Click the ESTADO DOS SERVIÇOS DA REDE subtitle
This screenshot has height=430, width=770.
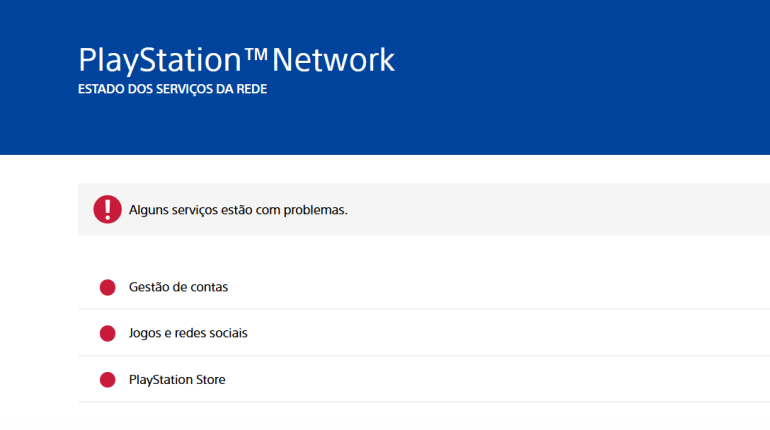172,89
